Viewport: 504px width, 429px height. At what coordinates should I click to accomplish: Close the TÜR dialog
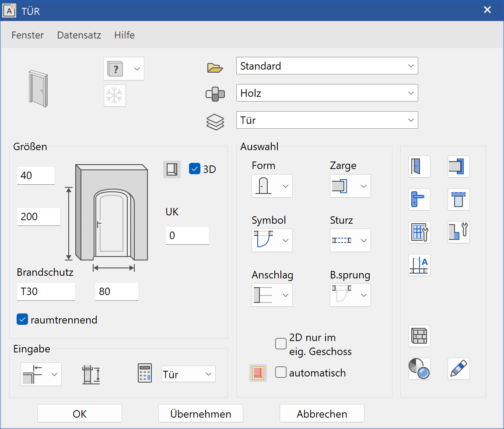[x=487, y=10]
